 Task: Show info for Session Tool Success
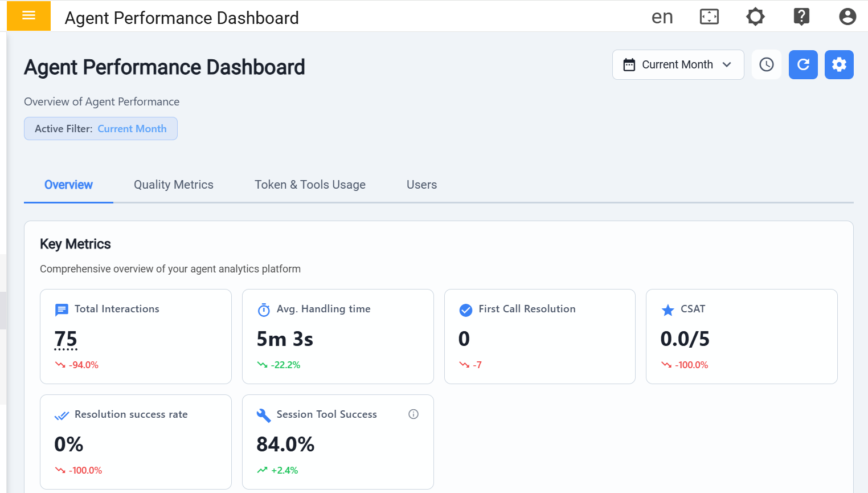point(413,414)
